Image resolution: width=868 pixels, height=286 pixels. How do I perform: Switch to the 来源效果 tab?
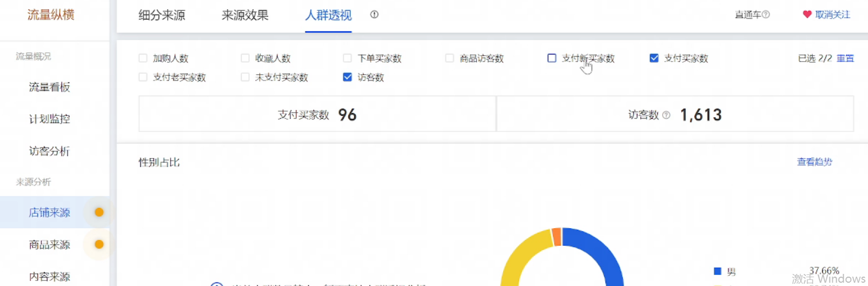click(x=245, y=15)
